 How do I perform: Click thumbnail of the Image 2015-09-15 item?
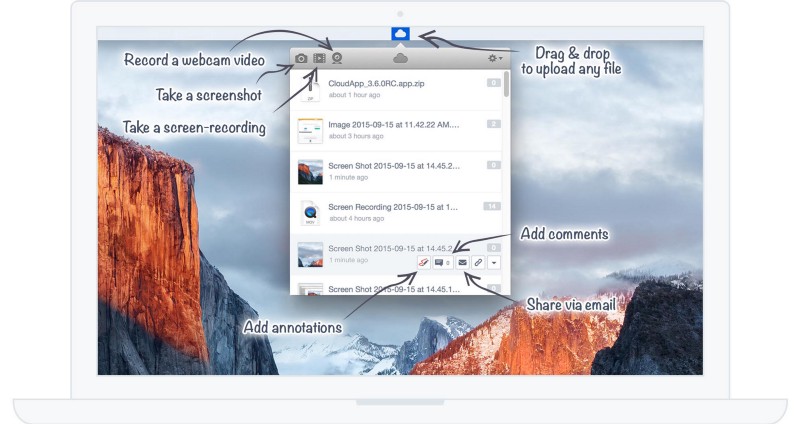pos(310,130)
